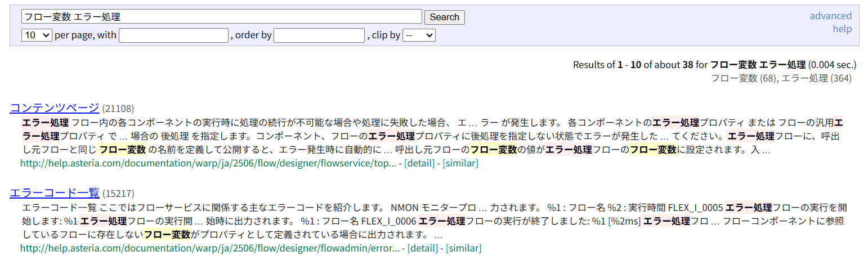The width and height of the screenshot is (868, 265).
Task: Open the エラーコード一覧 result title
Action: point(55,193)
